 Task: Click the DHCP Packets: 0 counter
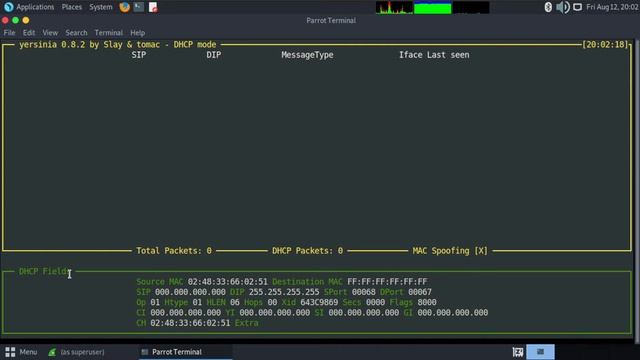[307, 251]
